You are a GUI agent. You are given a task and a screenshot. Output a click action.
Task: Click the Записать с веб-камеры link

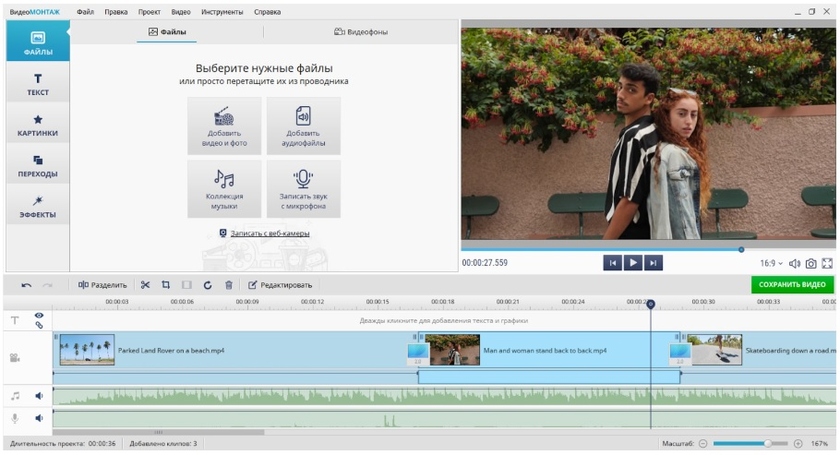(x=269, y=233)
